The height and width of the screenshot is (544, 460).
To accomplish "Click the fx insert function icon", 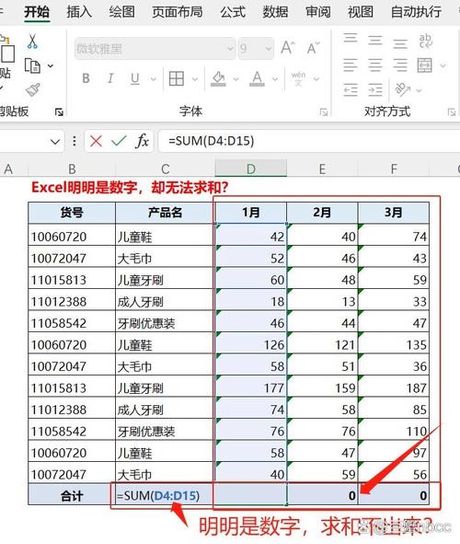I will tap(142, 141).
